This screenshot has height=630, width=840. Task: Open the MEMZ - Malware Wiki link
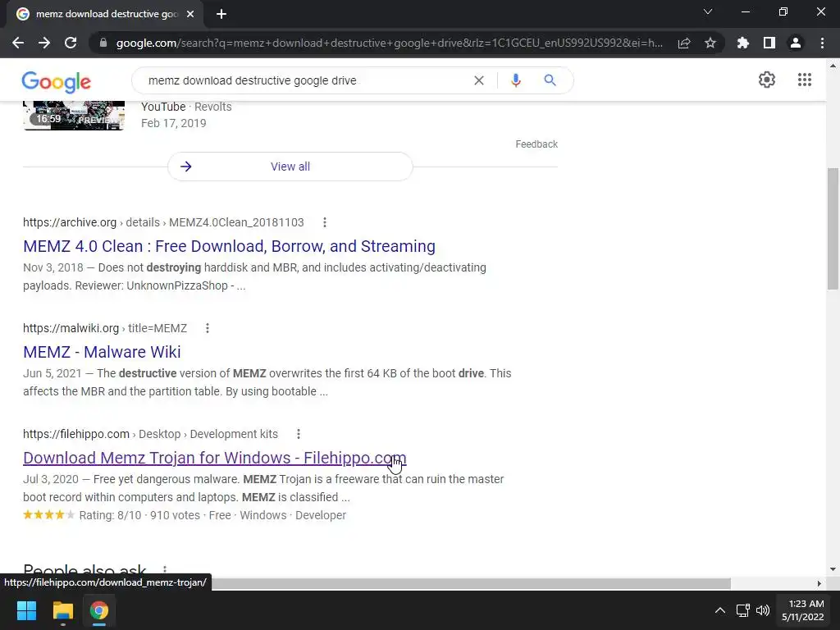[102, 352]
